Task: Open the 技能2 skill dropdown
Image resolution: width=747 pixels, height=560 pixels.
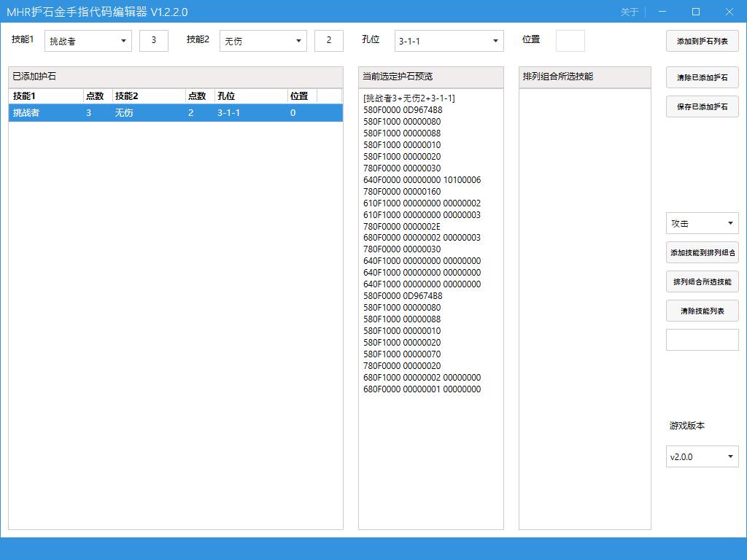Action: [x=263, y=41]
